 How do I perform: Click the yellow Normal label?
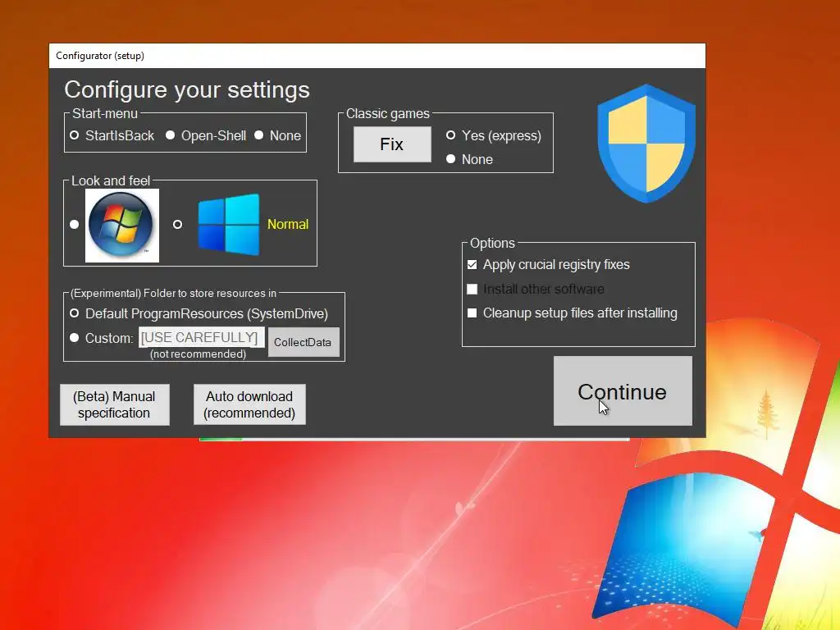click(288, 225)
